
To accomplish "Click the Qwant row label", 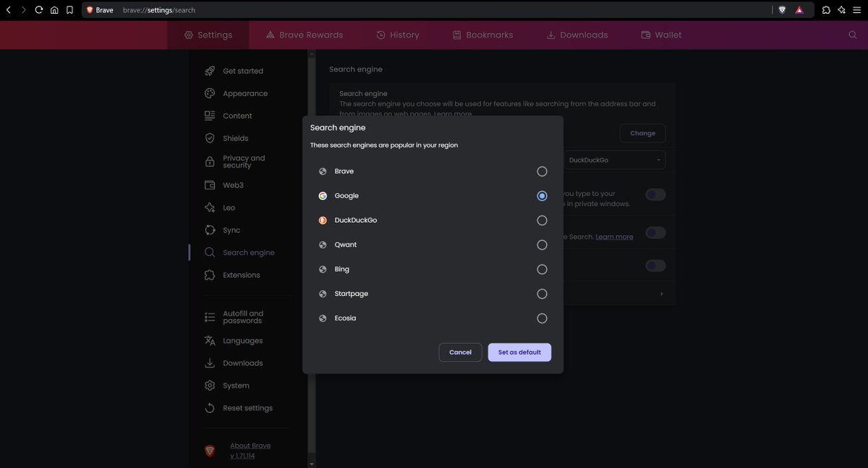I will pos(346,245).
